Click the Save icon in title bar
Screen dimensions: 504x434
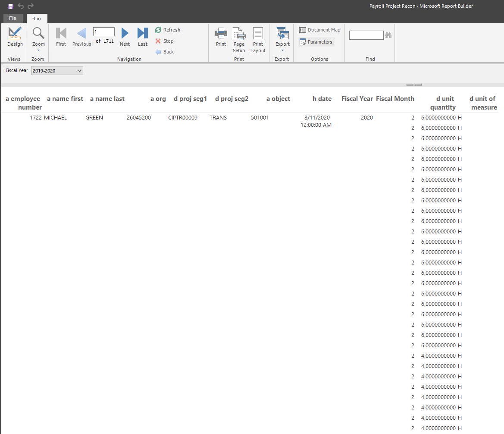(11, 6)
